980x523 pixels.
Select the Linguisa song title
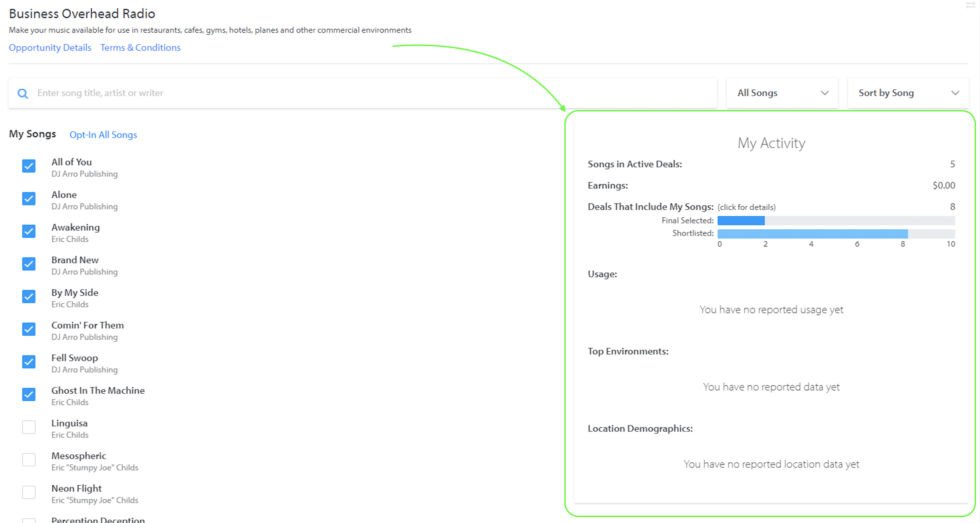[69, 423]
